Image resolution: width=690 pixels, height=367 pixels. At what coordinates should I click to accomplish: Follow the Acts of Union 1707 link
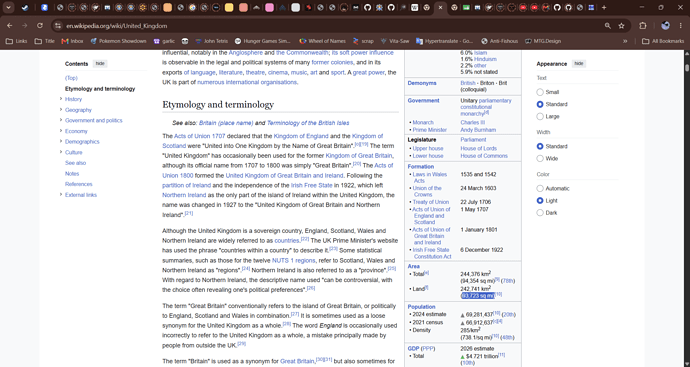199,136
